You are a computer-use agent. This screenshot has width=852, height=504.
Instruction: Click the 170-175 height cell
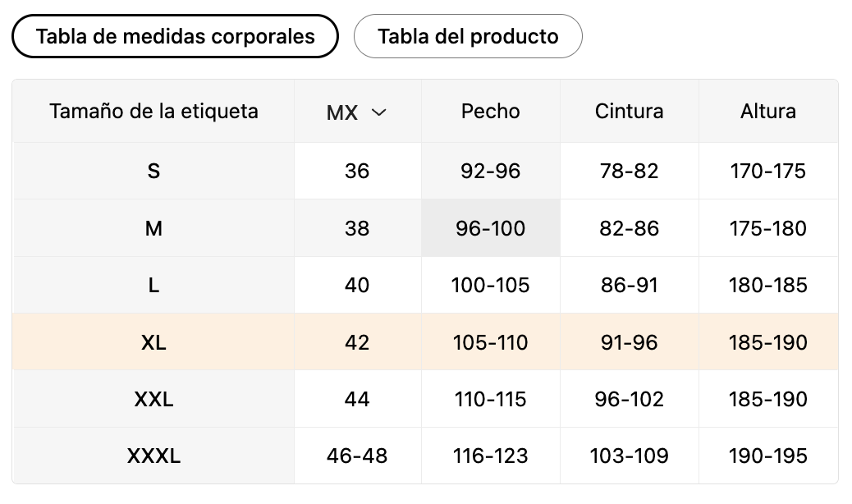(768, 171)
